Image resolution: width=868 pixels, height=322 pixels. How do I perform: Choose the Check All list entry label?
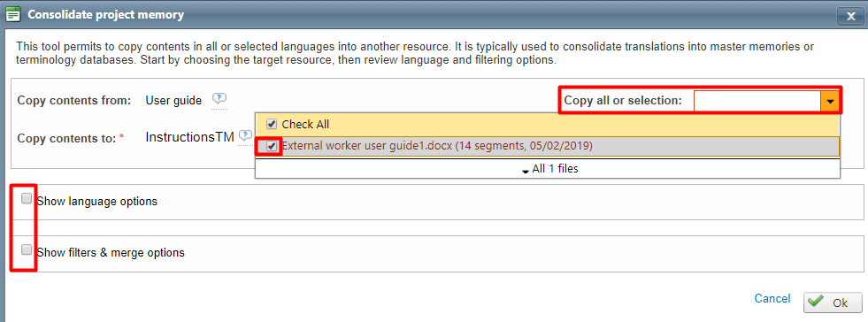305,125
